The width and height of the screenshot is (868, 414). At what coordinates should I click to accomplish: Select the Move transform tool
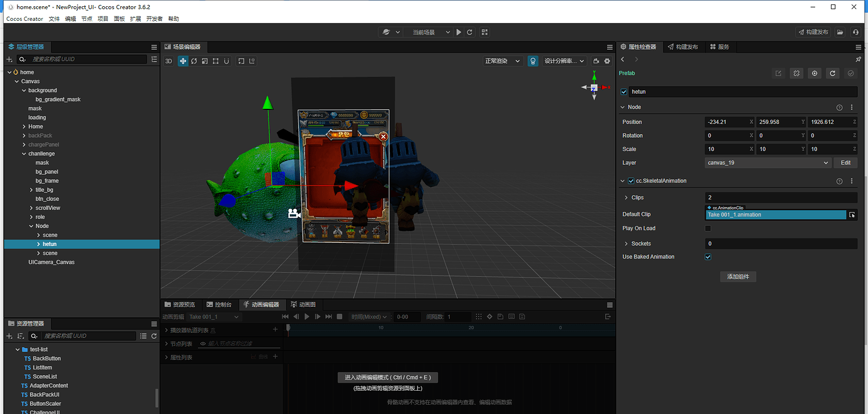click(x=183, y=60)
